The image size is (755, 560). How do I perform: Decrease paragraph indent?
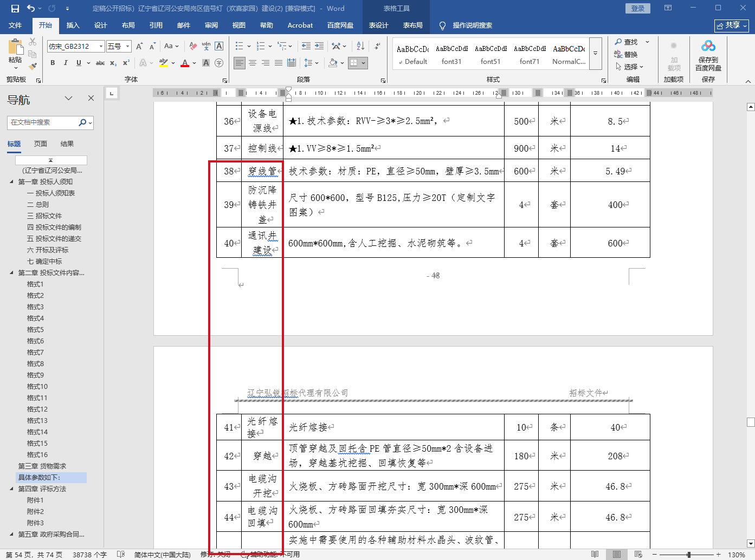[x=306, y=47]
